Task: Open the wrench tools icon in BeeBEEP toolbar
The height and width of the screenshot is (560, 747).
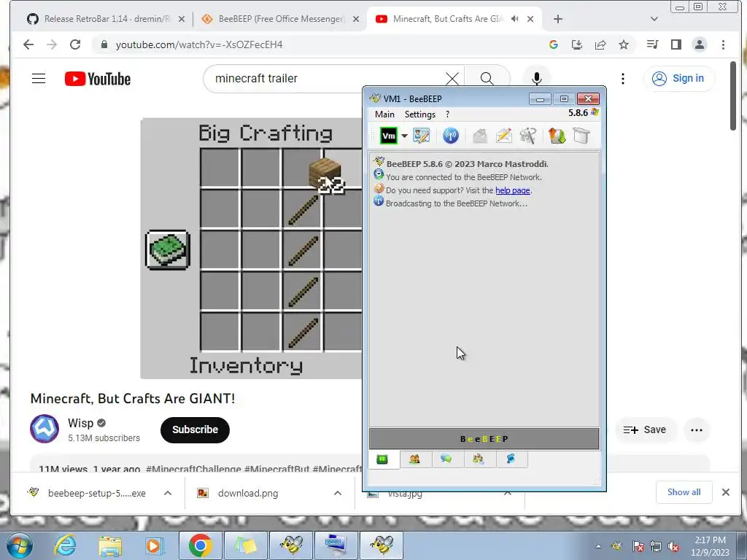Action: point(528,136)
